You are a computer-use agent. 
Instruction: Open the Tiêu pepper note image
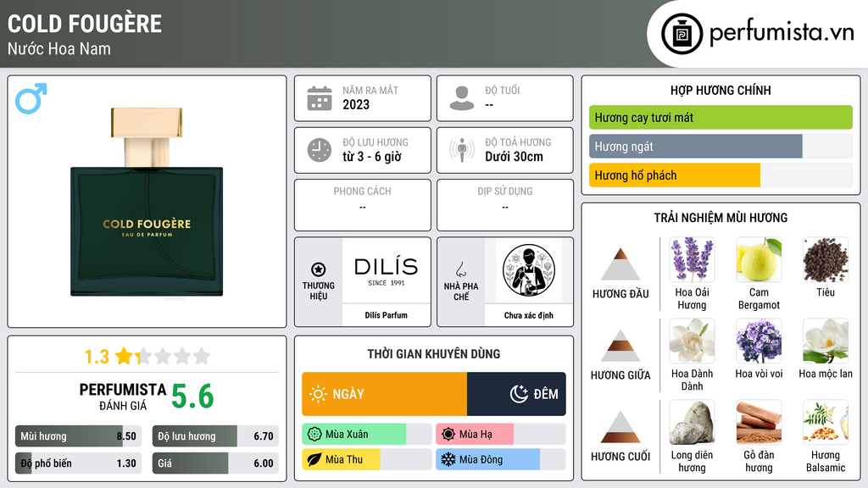[x=826, y=259]
